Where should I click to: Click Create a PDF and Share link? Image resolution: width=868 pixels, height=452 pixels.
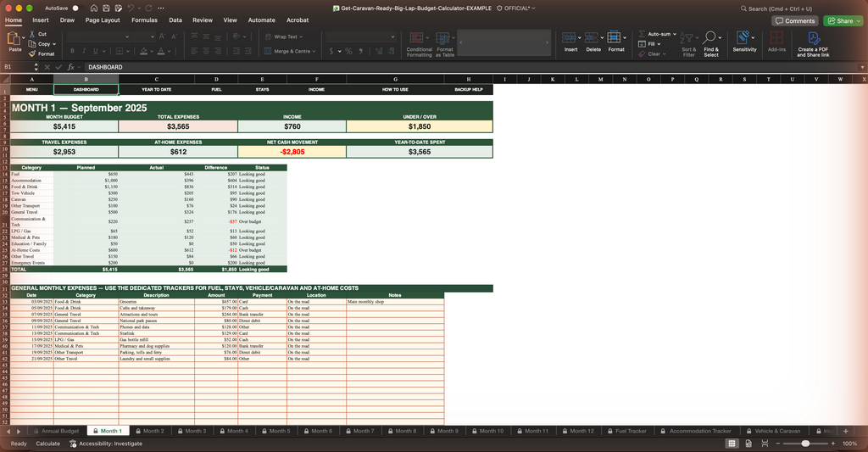pos(813,44)
